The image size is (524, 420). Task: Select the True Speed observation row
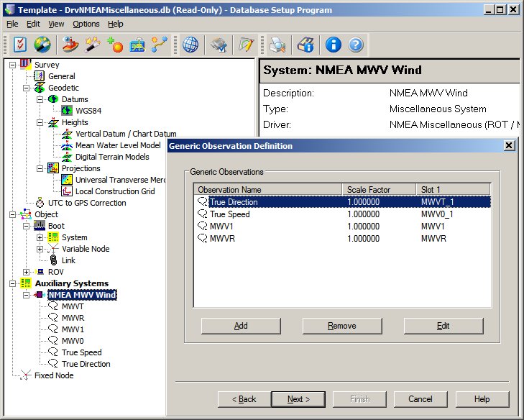pyautogui.click(x=229, y=214)
